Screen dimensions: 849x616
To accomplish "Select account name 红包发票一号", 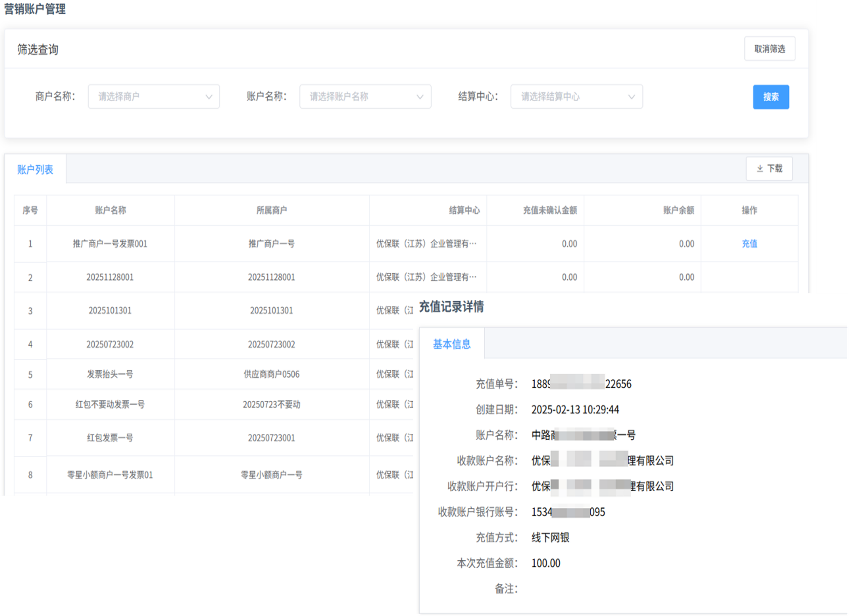I will point(110,437).
